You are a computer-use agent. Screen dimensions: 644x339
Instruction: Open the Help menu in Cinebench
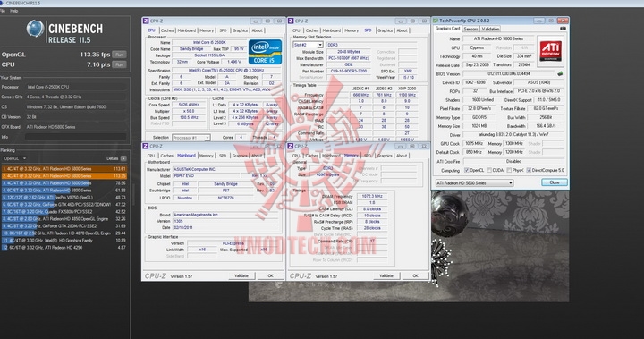pyautogui.click(x=14, y=11)
